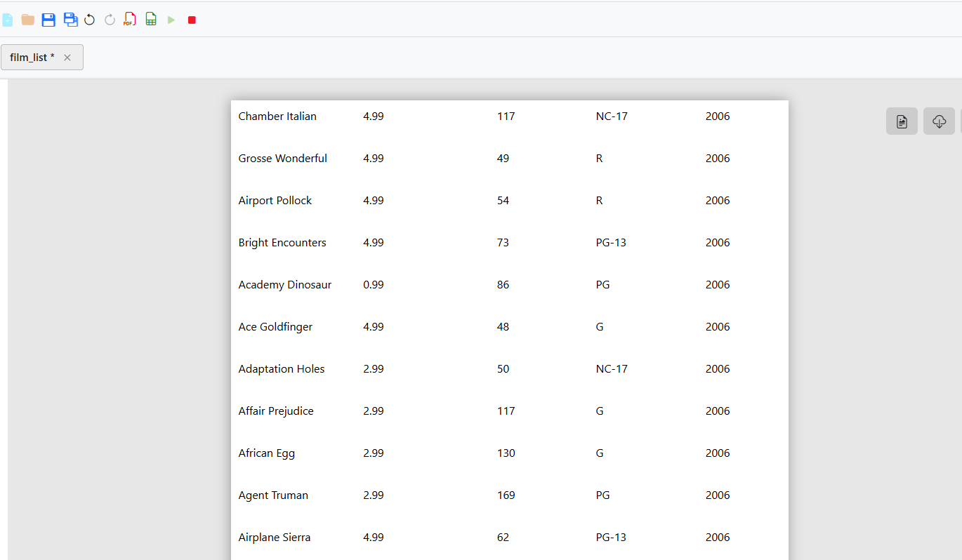
Task: Click the document preview button
Action: click(x=902, y=121)
